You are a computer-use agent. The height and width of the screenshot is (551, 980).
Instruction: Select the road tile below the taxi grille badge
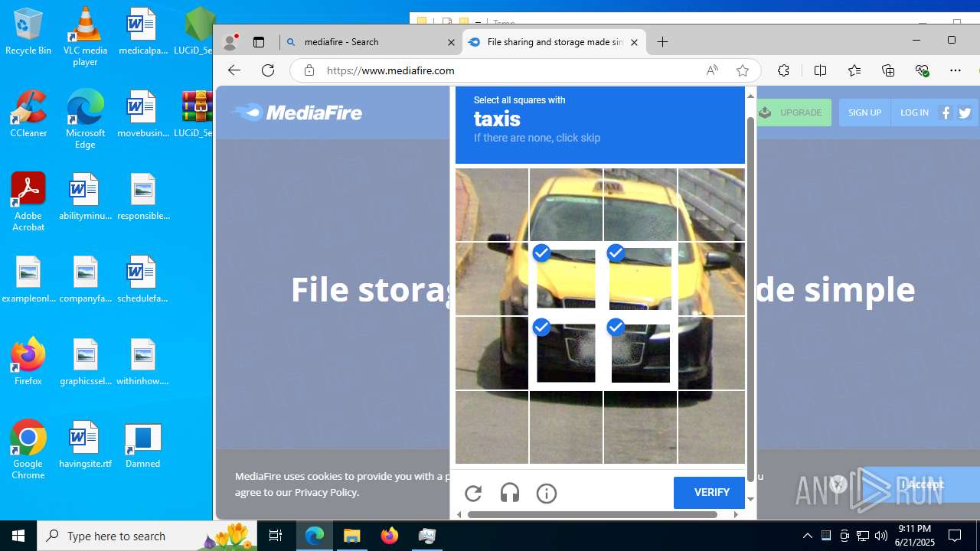click(x=566, y=427)
